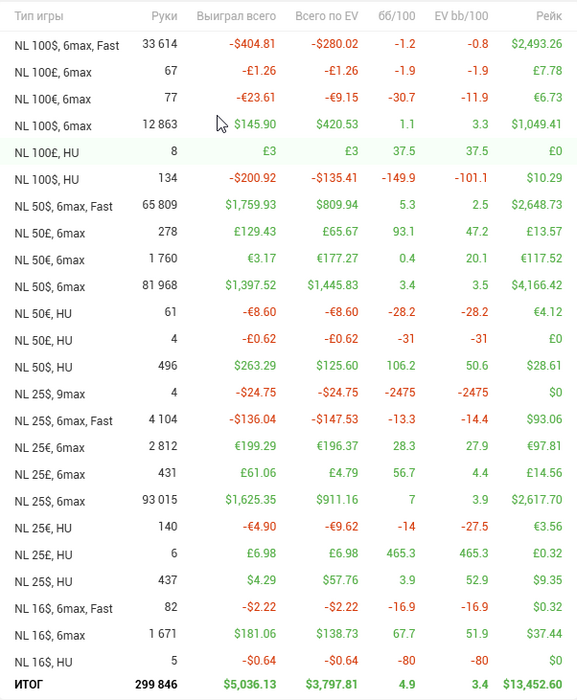Sort by the EV bb/100 column header
The width and height of the screenshot is (577, 700).
tap(461, 16)
